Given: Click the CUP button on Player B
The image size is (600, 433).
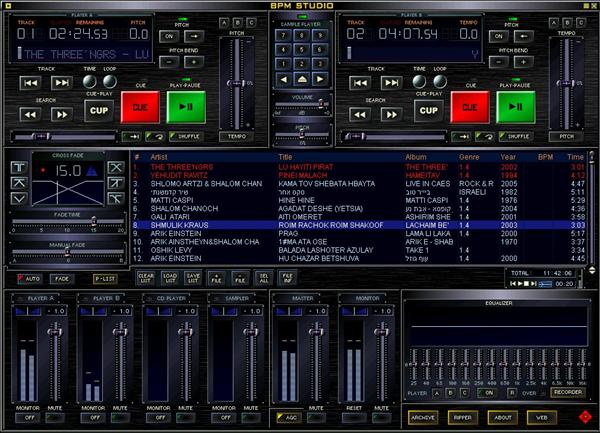Looking at the screenshot, I should [x=429, y=111].
